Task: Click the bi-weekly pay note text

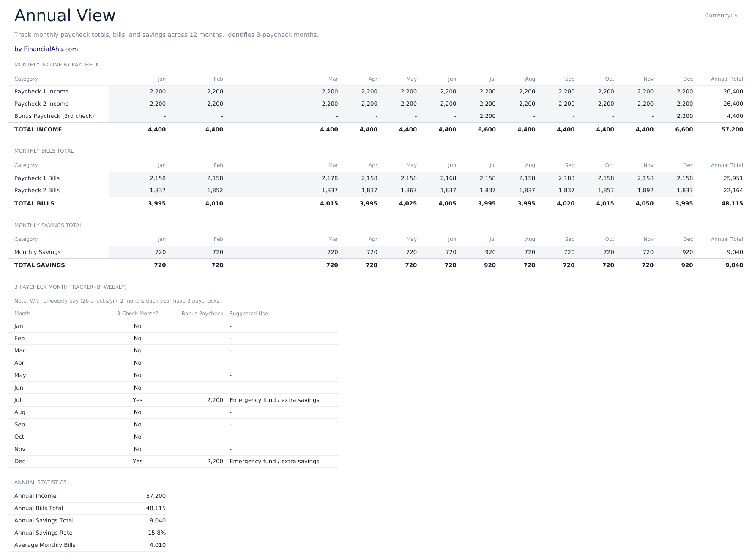Action: pyautogui.click(x=118, y=301)
